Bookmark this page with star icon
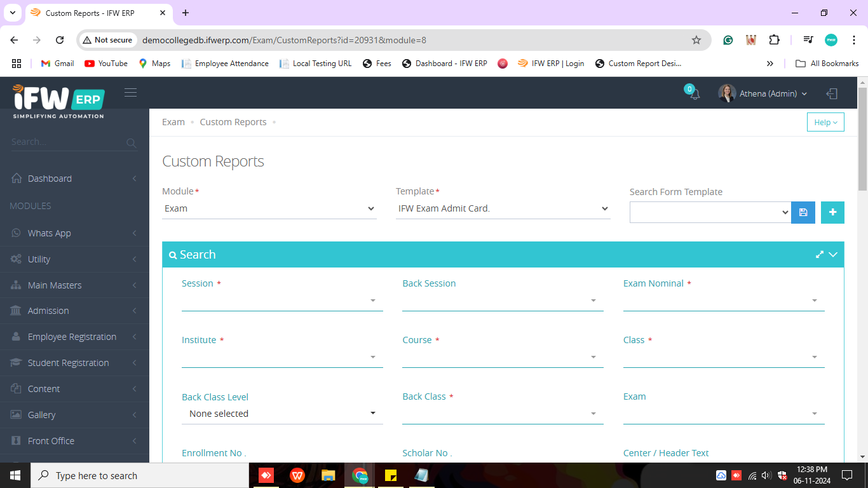 coord(696,40)
